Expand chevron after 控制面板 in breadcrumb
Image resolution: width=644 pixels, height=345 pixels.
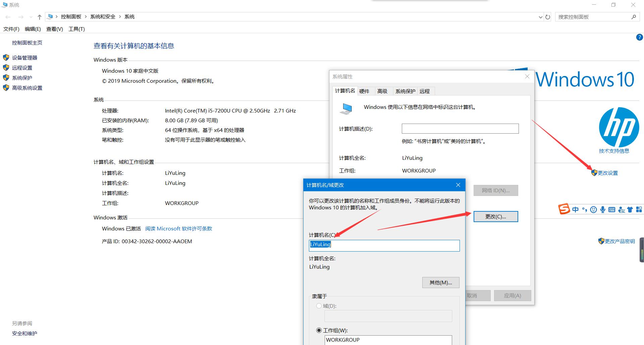[86, 17]
